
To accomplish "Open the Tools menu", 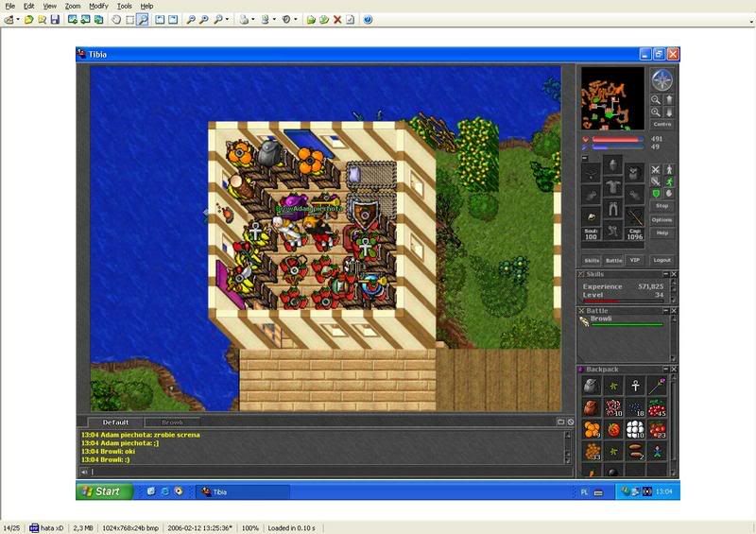I will (125, 7).
